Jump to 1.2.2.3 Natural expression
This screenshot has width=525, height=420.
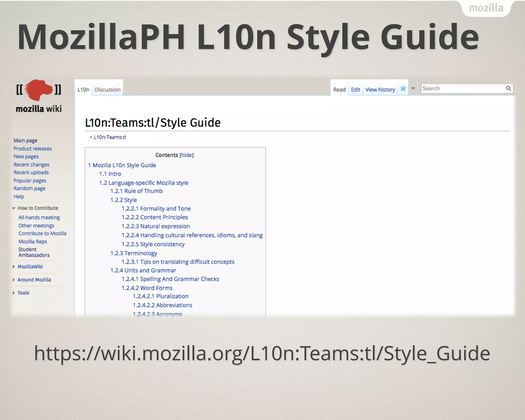coord(156,226)
